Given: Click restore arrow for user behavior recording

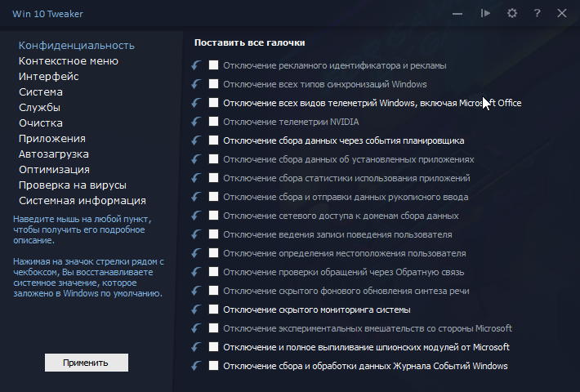Looking at the screenshot, I should (196, 234).
